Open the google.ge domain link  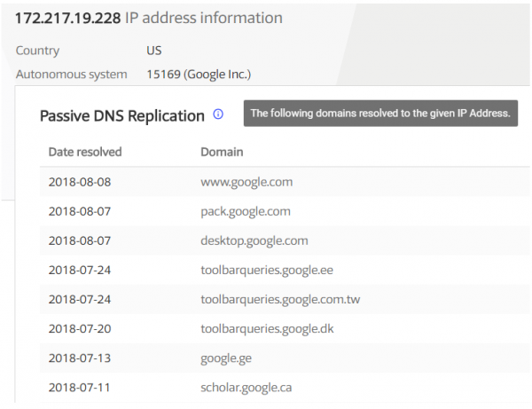pyautogui.click(x=226, y=358)
